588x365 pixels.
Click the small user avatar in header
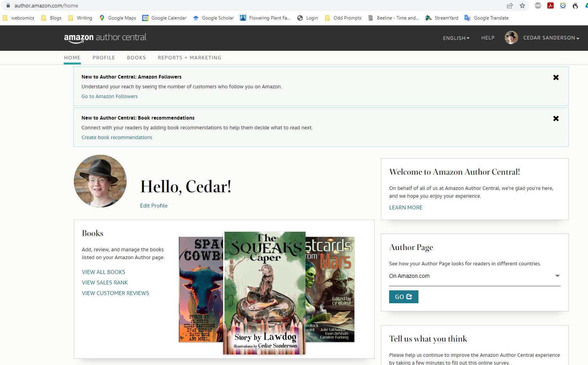(511, 38)
